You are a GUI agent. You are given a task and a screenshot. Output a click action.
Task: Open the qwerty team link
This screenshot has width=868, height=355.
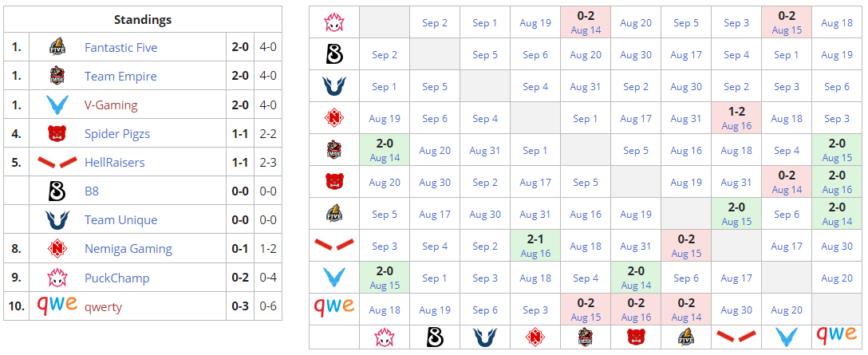coord(103,306)
